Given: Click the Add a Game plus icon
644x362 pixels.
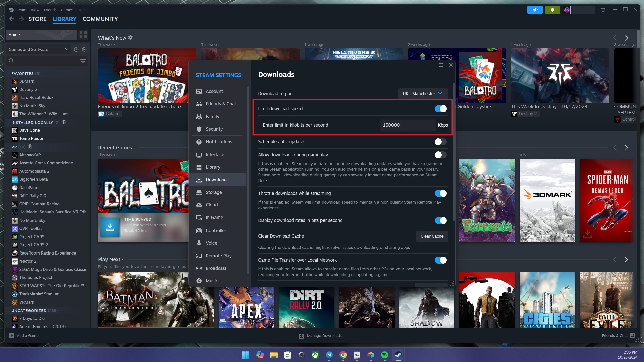Looking at the screenshot, I should (x=12, y=336).
